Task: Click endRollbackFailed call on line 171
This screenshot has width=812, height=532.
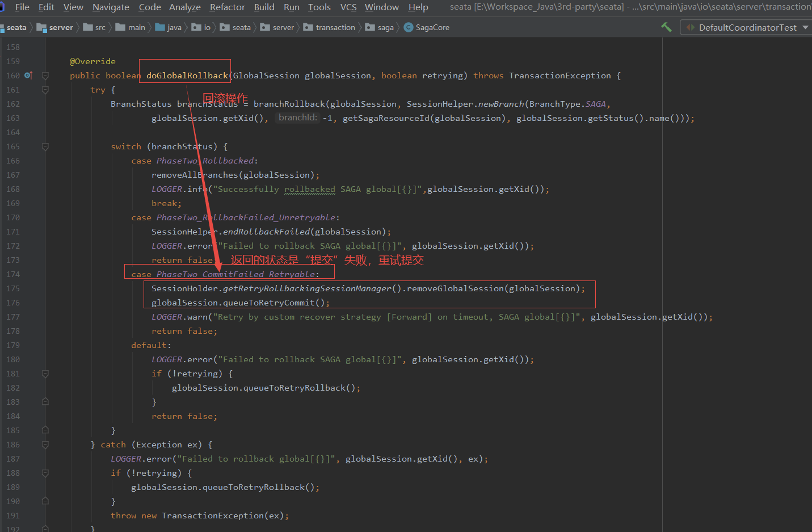Action: click(267, 232)
